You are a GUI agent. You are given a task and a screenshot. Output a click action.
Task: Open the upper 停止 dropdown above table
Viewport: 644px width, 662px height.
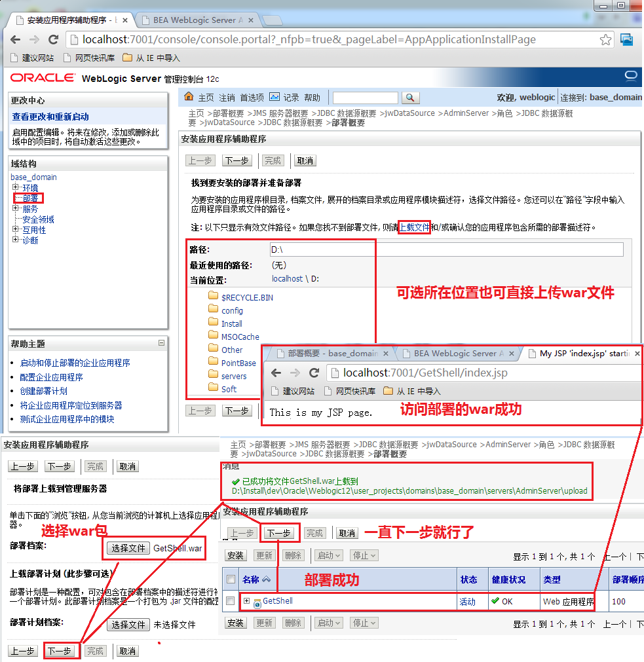364,555
